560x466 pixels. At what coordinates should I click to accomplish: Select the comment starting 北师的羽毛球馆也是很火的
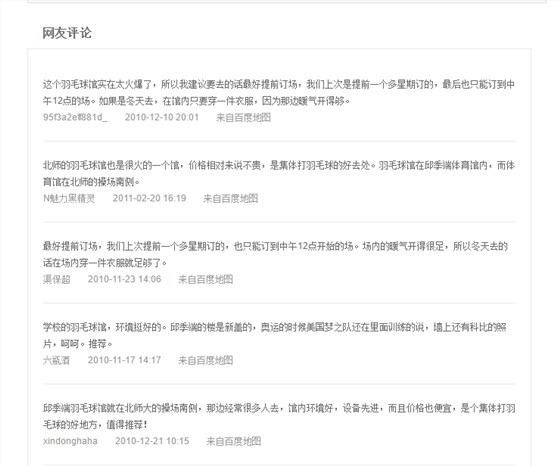tap(279, 174)
